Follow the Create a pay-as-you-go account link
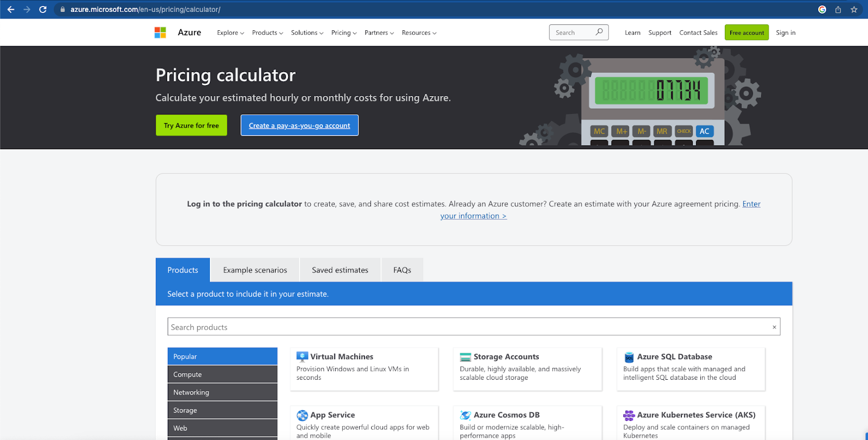868x440 pixels. (299, 125)
